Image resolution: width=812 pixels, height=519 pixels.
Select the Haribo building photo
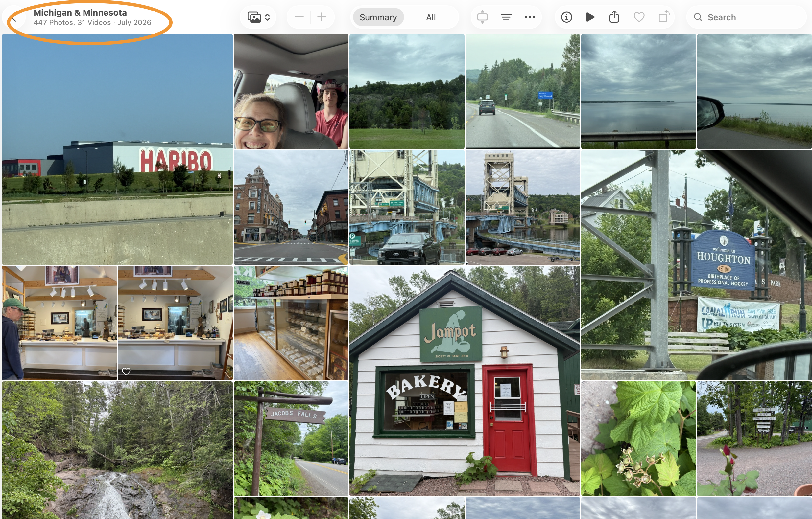(x=117, y=149)
